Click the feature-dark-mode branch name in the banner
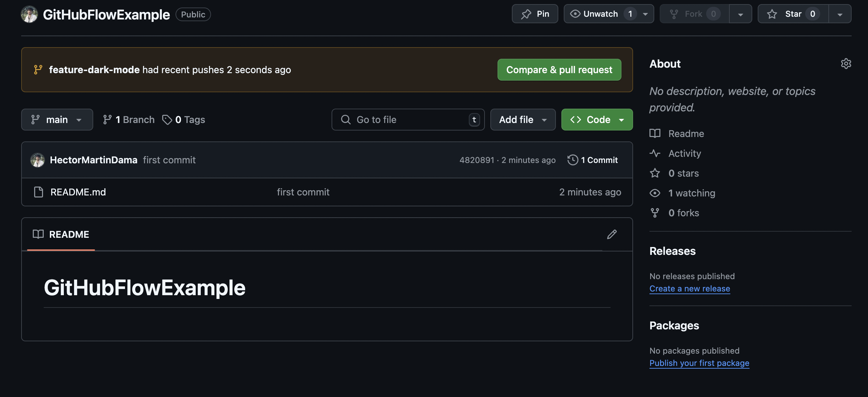The image size is (868, 397). point(94,70)
